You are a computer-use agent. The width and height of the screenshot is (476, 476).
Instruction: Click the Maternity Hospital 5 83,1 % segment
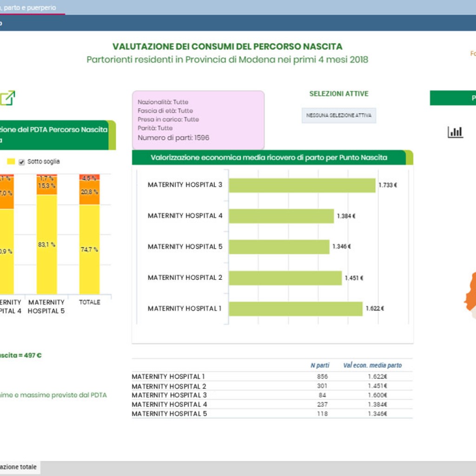point(47,245)
